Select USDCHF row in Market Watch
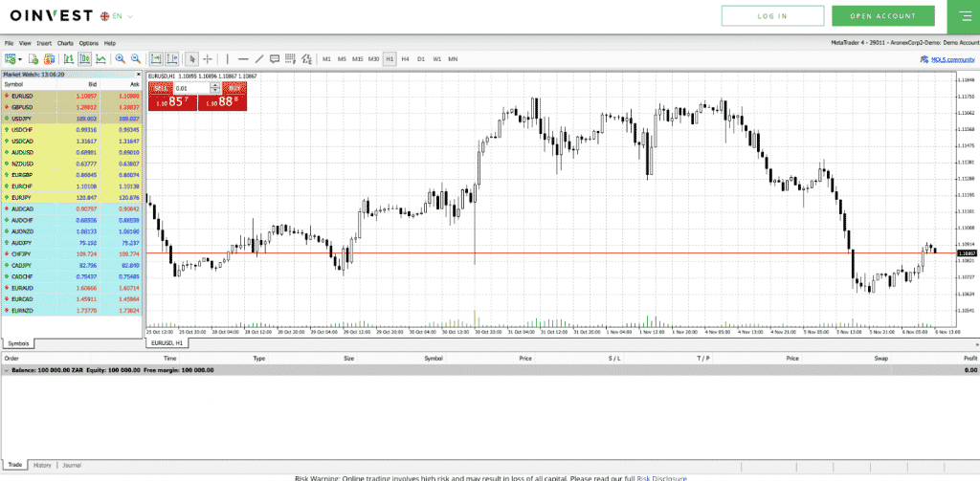This screenshot has height=481, width=980. tap(72, 130)
